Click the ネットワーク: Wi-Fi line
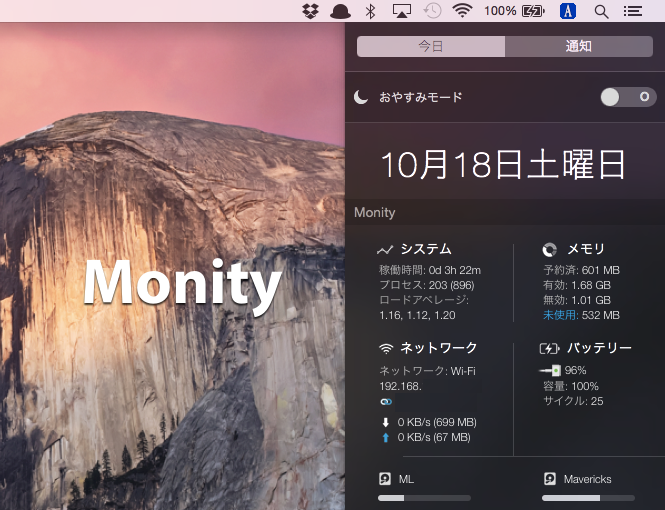This screenshot has width=665, height=510. coord(427,371)
